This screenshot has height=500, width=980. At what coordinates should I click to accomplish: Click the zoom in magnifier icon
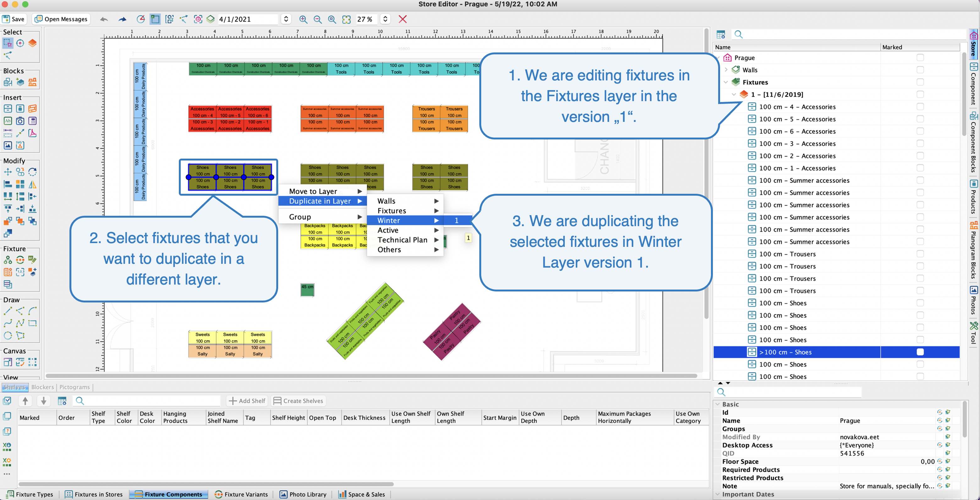pos(303,19)
